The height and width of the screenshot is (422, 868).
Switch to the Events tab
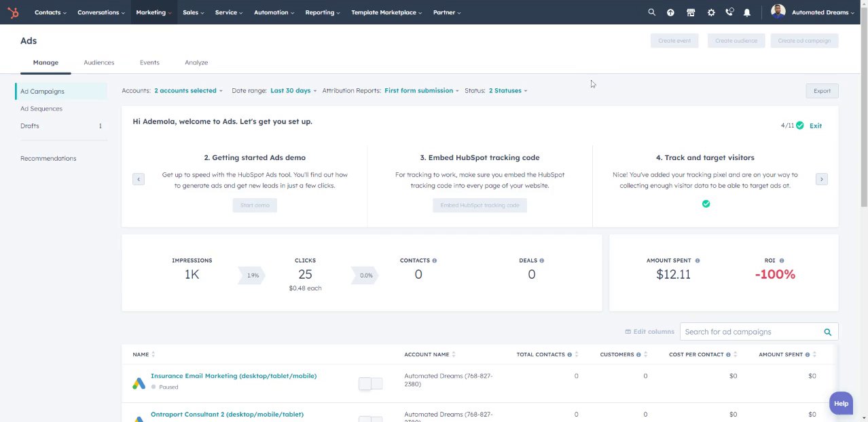pyautogui.click(x=149, y=62)
